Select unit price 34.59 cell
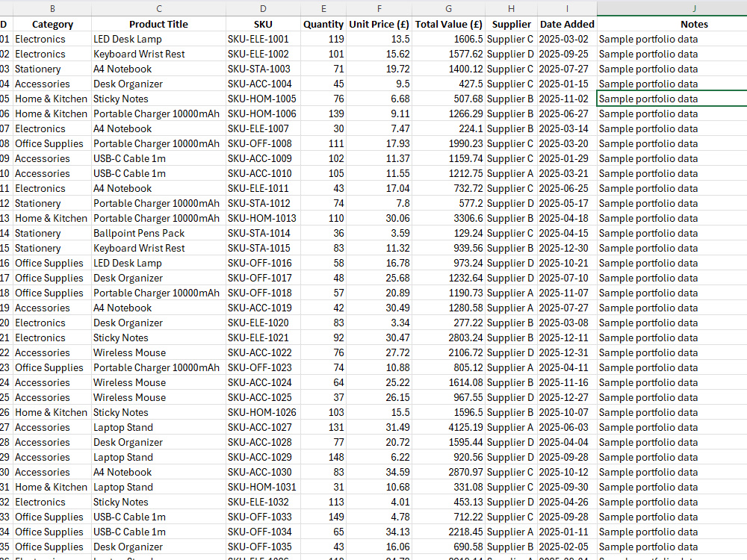 [379, 472]
